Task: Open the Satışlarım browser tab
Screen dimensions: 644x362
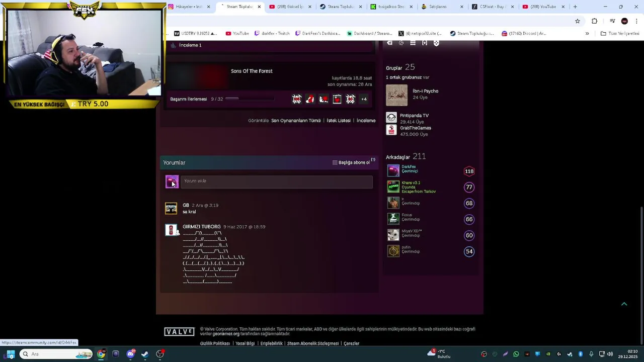Action: tap(441, 7)
